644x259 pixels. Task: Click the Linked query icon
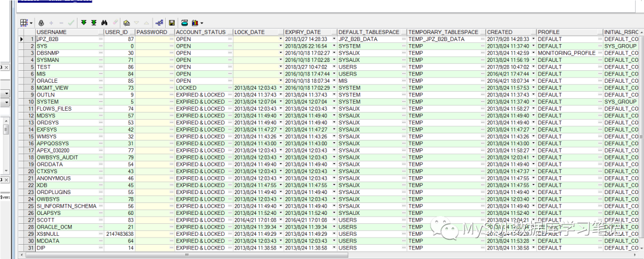coord(160,23)
